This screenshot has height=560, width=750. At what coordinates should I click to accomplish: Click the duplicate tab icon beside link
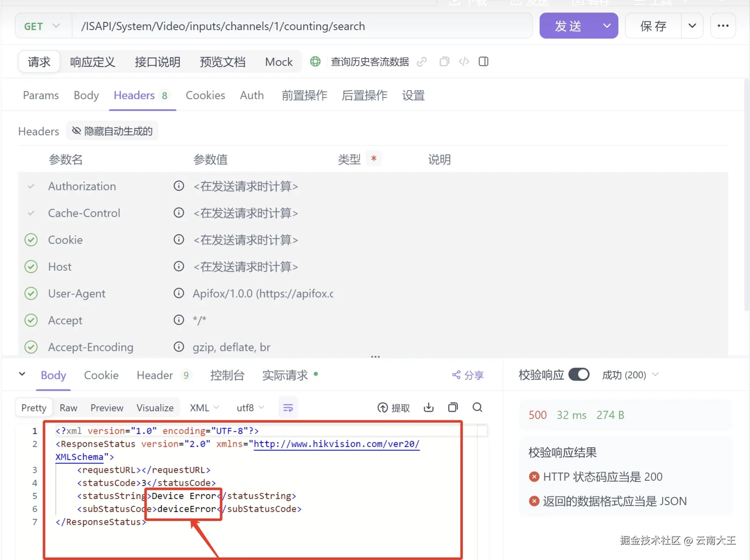tap(444, 62)
